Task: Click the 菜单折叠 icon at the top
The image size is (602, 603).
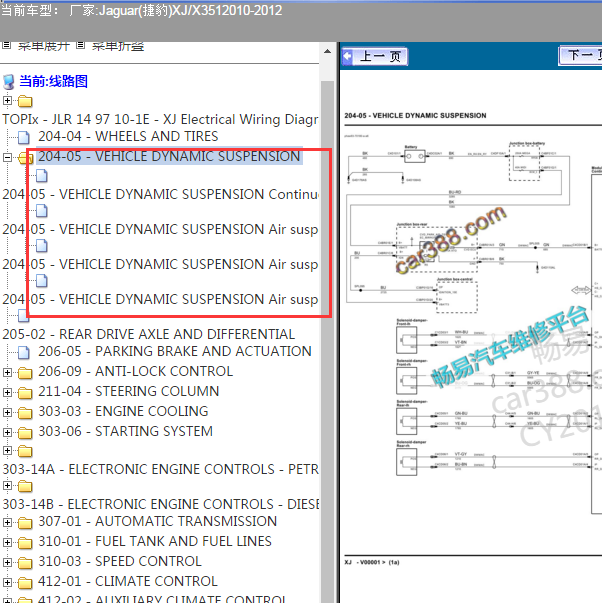Action: (x=80, y=45)
